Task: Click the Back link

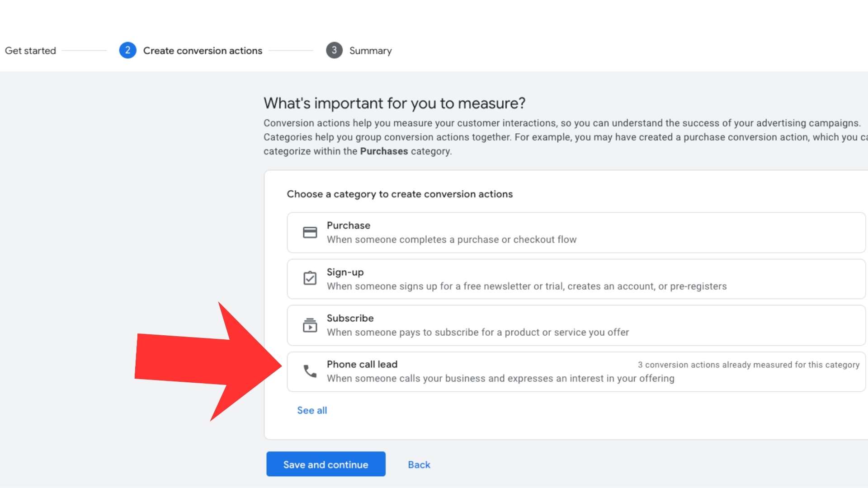Action: click(419, 465)
